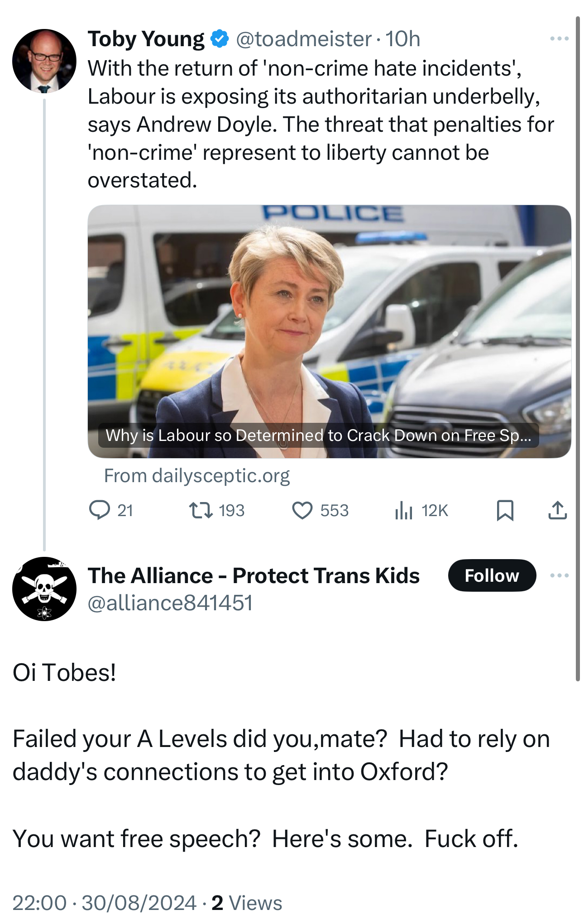Viewport: 584px width, 924px height.
Task: Open the dailysceptic.org article image
Action: coord(329,317)
